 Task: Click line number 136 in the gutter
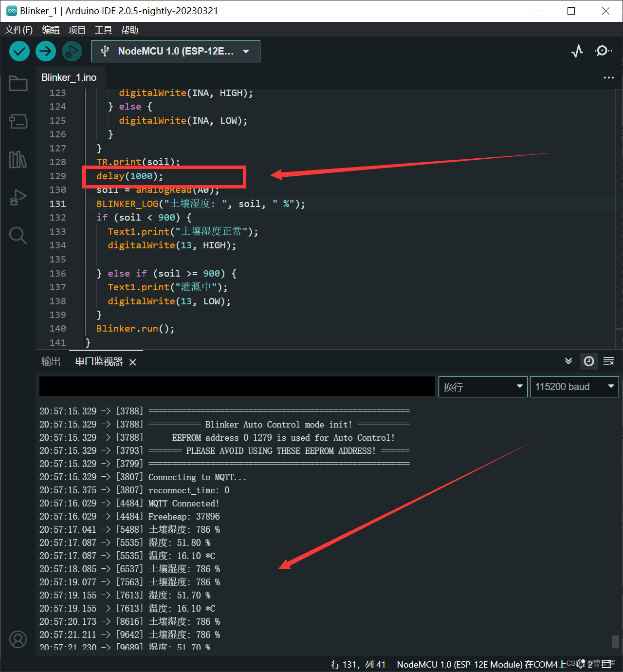(57, 273)
